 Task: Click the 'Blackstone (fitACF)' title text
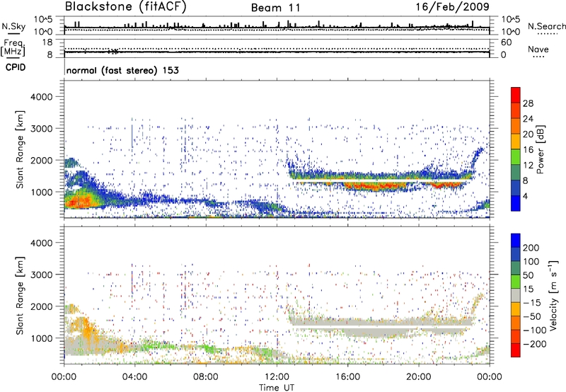coord(125,7)
